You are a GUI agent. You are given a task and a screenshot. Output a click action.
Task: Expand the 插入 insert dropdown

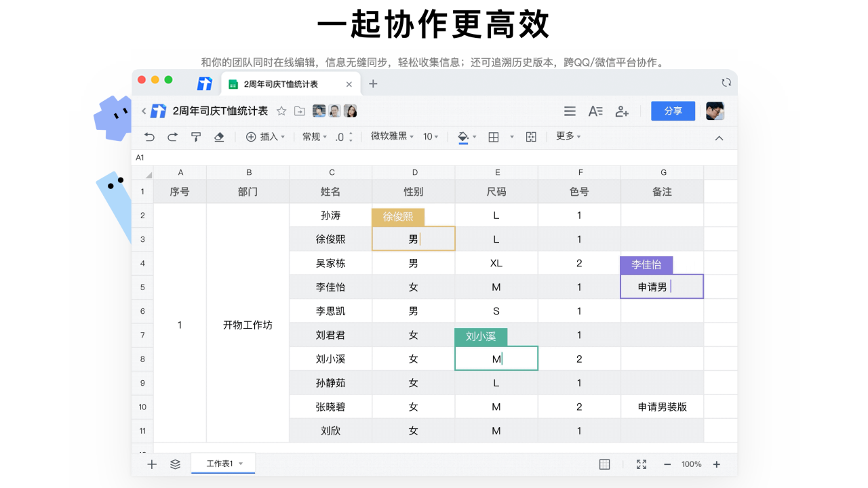click(265, 137)
